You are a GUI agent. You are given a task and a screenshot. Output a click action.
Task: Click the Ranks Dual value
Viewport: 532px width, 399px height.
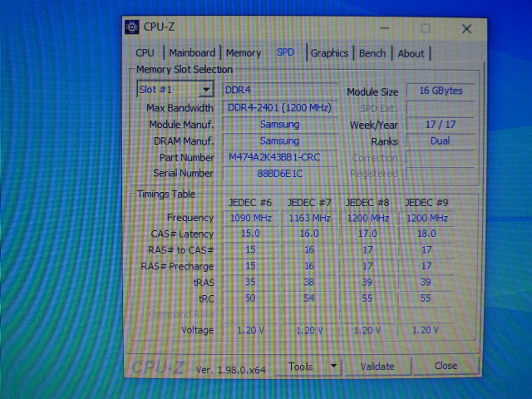[441, 140]
